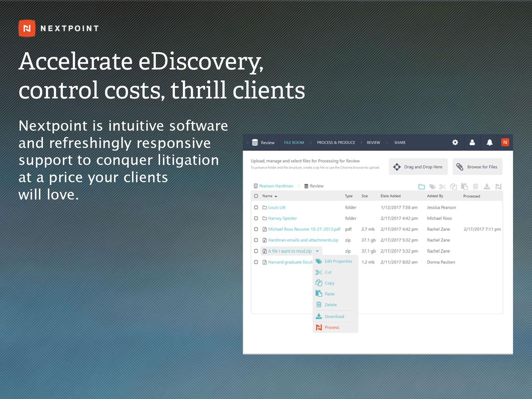
Task: Switch to the FILE ROOM tab
Action: click(x=294, y=142)
